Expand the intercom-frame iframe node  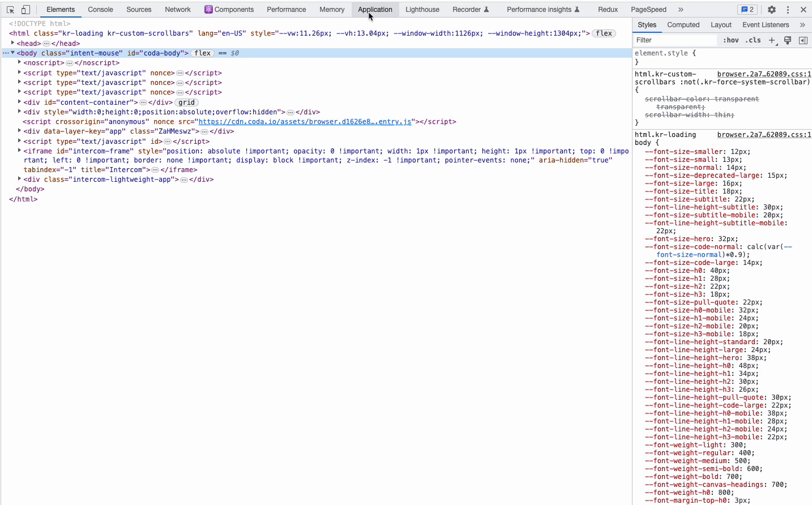[19, 151]
